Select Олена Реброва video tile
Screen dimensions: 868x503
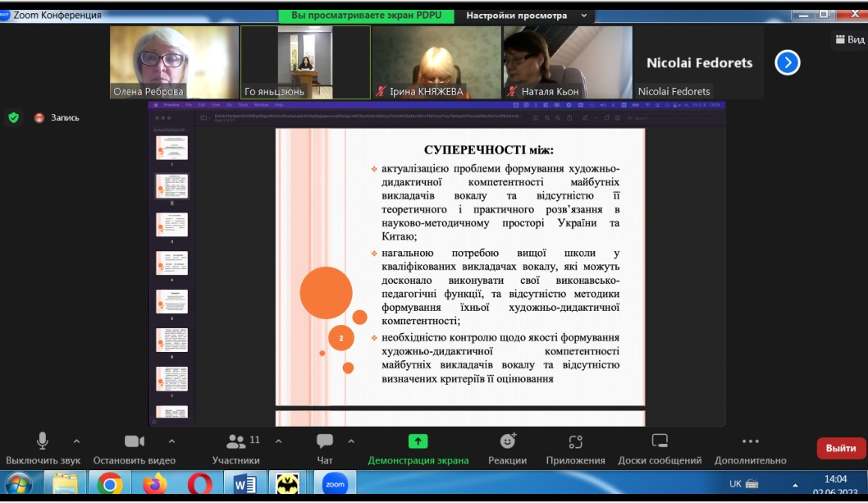click(175, 62)
